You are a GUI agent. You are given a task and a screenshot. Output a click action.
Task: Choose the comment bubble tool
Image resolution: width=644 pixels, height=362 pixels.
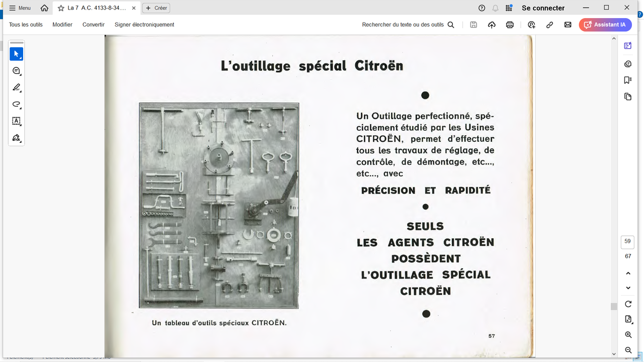click(17, 71)
